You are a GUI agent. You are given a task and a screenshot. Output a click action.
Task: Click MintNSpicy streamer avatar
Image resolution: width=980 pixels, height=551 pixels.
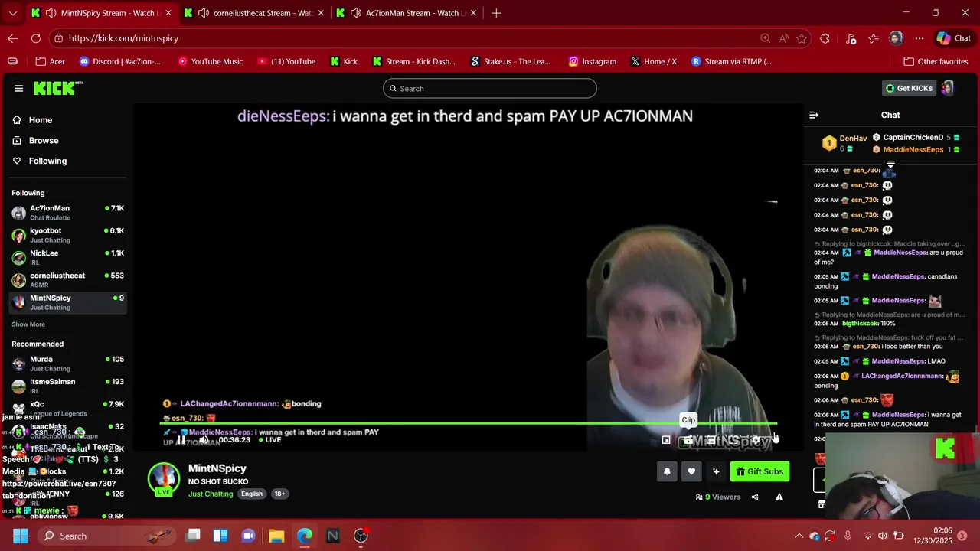click(x=163, y=479)
